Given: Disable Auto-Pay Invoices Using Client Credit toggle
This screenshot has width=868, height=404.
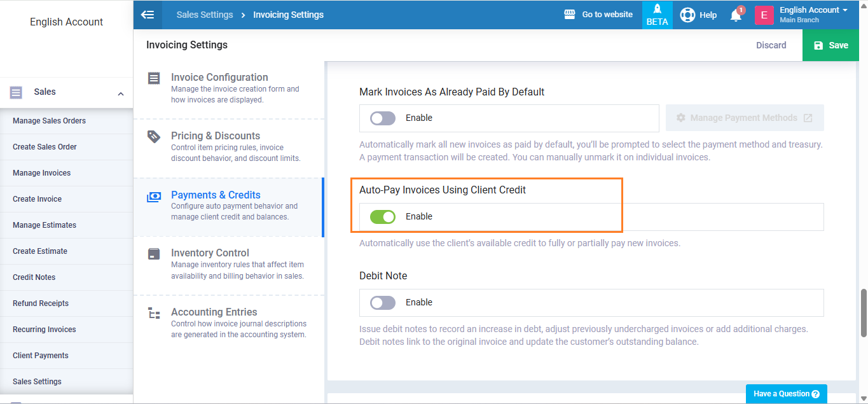Looking at the screenshot, I should pos(383,217).
